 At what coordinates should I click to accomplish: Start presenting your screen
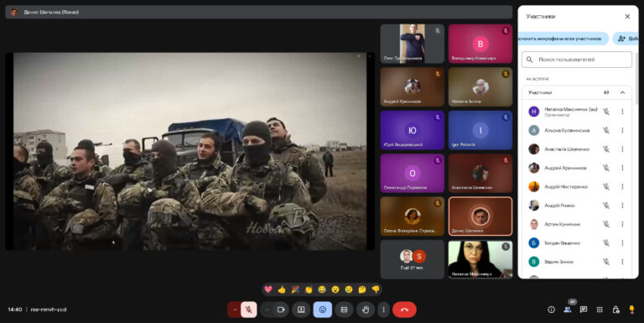click(x=301, y=310)
